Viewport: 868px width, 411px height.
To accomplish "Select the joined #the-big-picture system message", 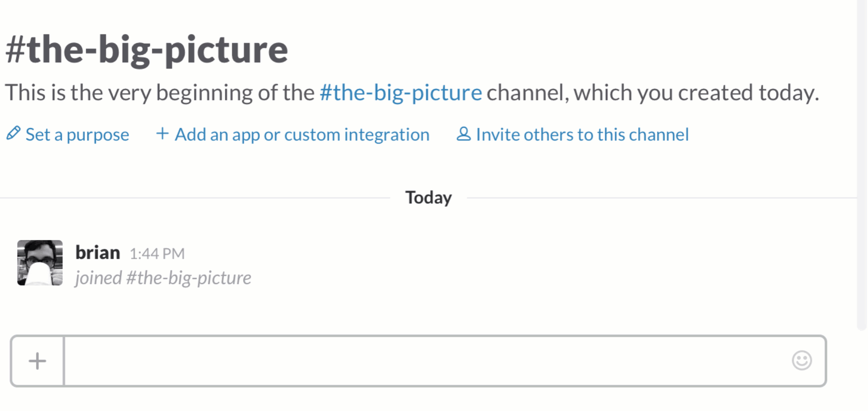I will click(163, 278).
